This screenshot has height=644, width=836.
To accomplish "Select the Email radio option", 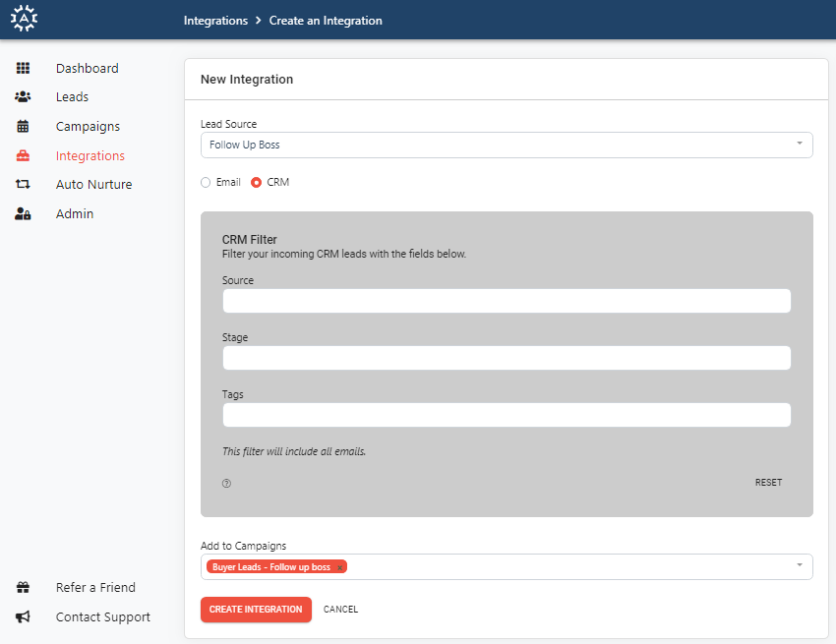I will 206,182.
